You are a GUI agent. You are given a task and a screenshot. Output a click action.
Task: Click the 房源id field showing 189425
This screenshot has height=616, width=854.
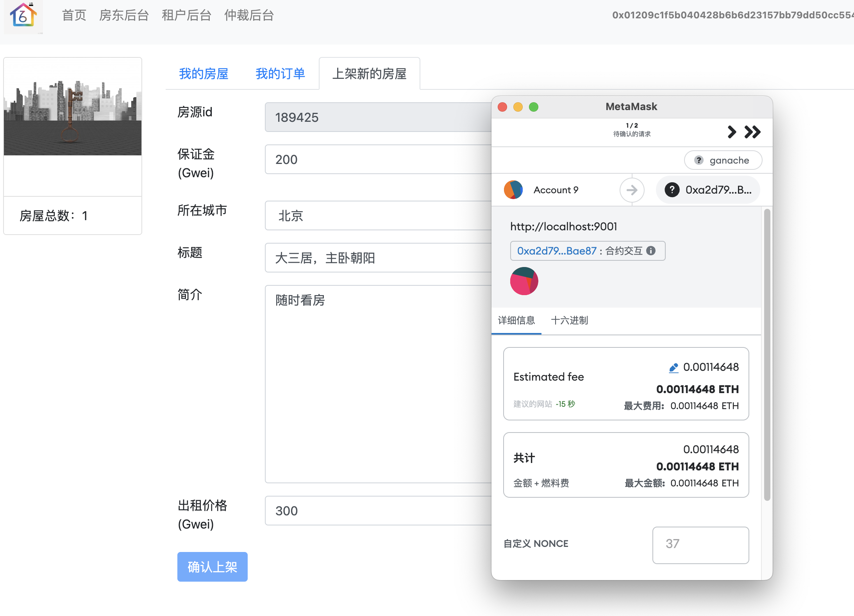coord(378,117)
